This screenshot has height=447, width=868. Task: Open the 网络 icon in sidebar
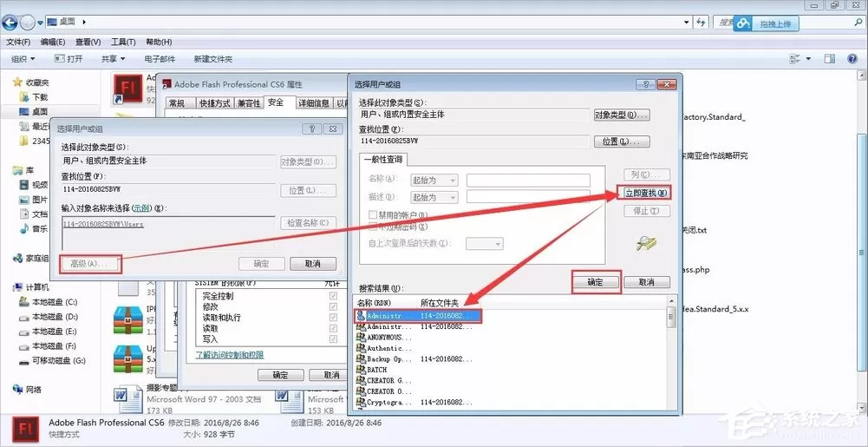[17, 390]
